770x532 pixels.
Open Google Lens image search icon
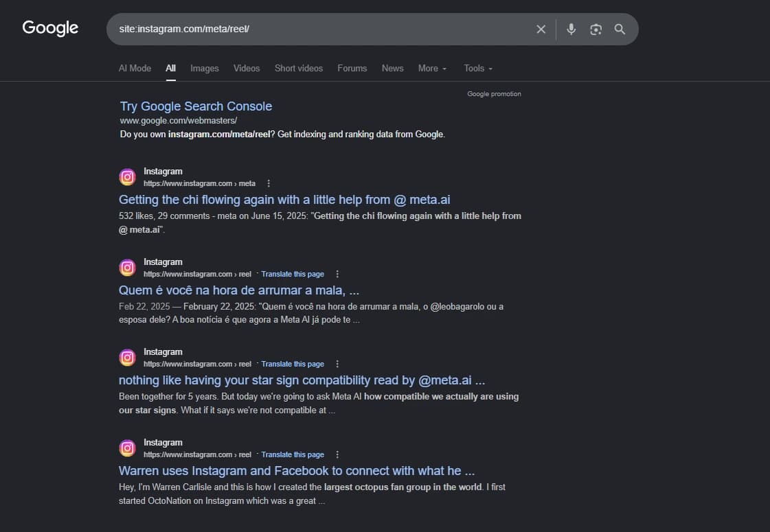[596, 30]
